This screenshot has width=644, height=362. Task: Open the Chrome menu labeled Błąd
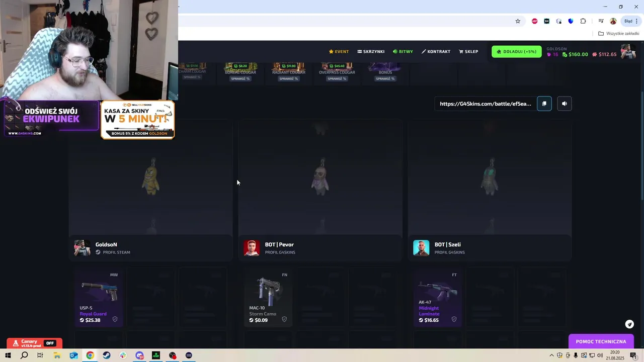tap(631, 21)
